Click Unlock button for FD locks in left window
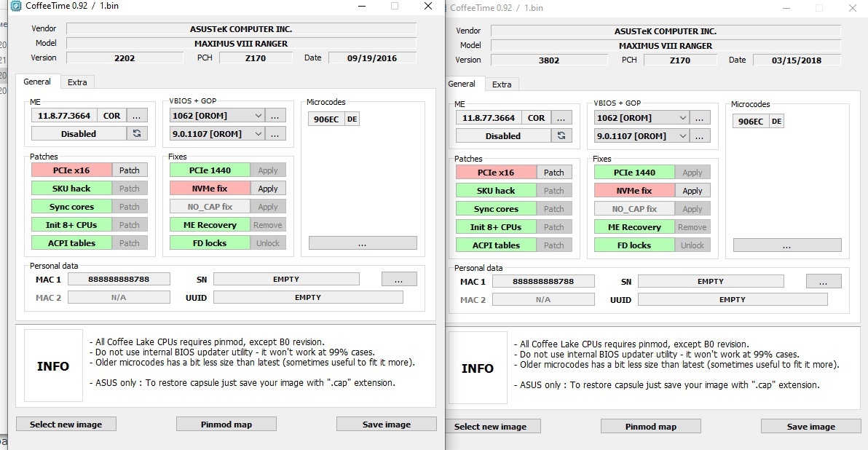The width and height of the screenshot is (868, 450). pyautogui.click(x=268, y=243)
